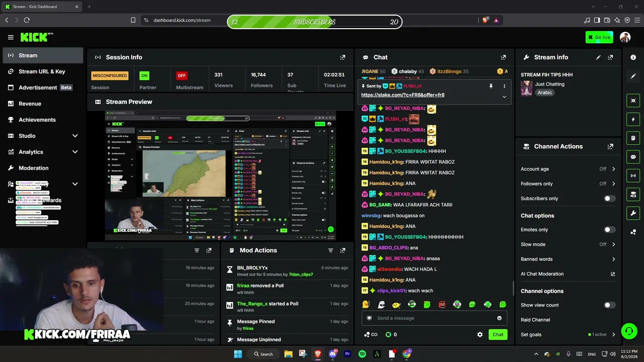Open Stream URL & Key page

point(43,71)
